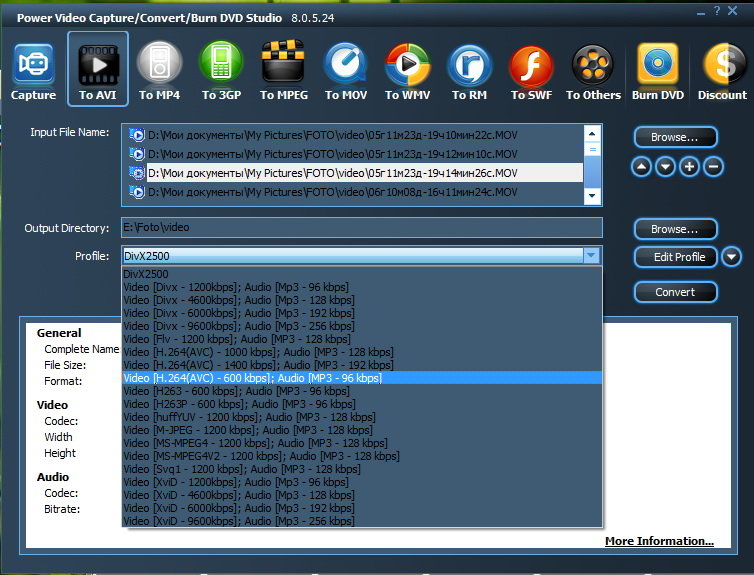Choose H263P 600 kbps profile
The height and width of the screenshot is (575, 754).
coord(362,404)
